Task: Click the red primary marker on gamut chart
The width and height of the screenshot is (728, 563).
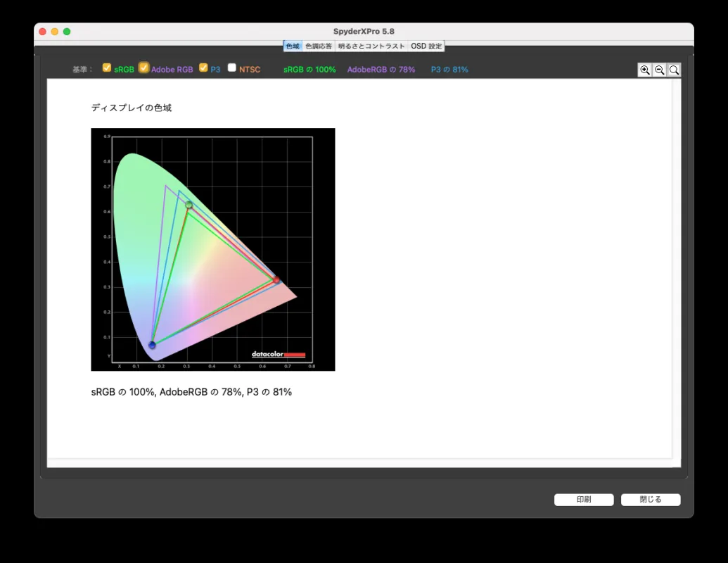Action: 276,280
